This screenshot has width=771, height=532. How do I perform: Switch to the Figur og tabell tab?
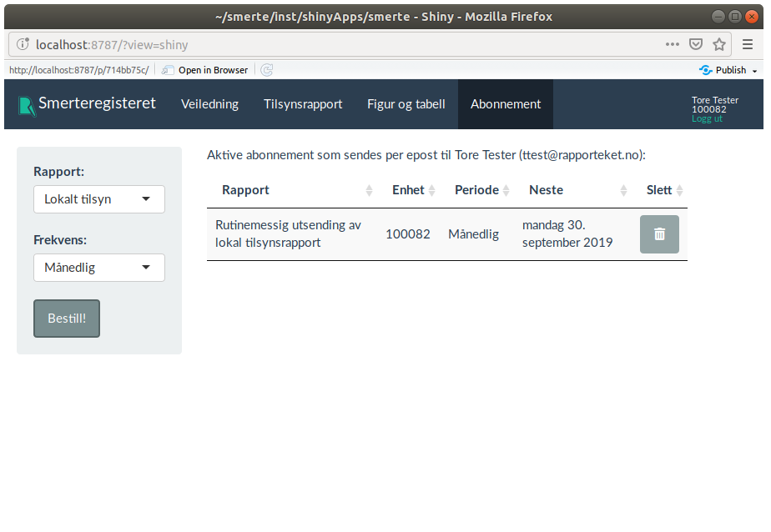pos(406,104)
